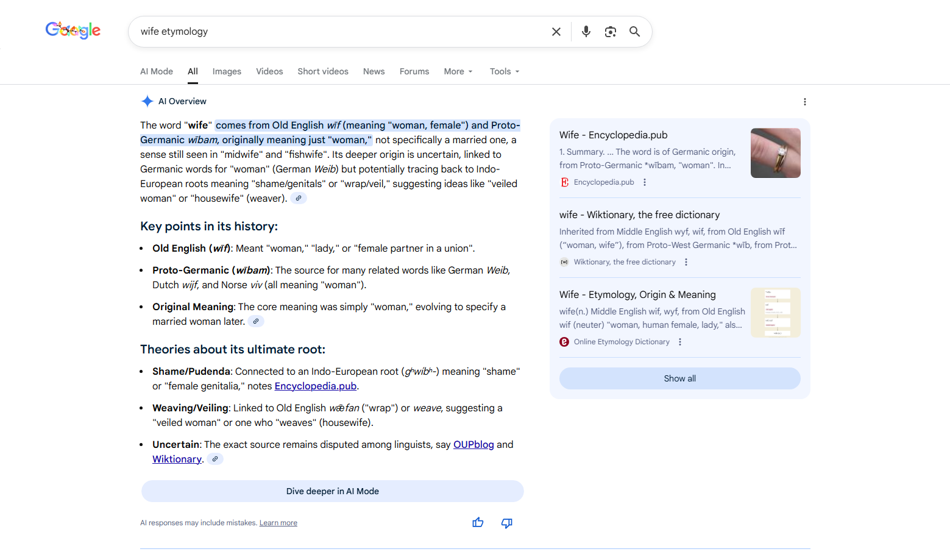
Task: Switch to Images tab
Action: [227, 71]
